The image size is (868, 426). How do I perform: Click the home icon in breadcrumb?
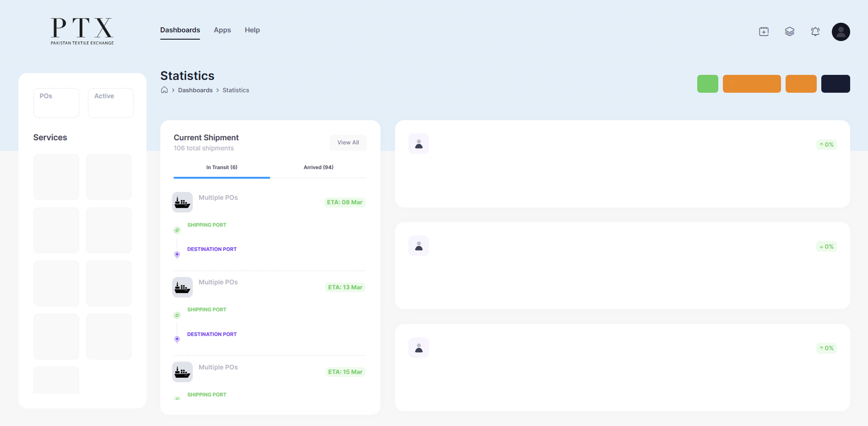click(164, 90)
